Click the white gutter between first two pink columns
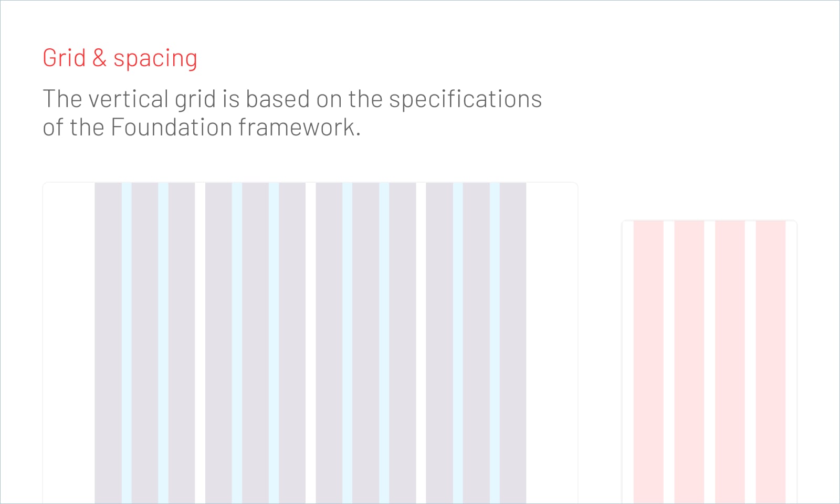 tap(669, 362)
